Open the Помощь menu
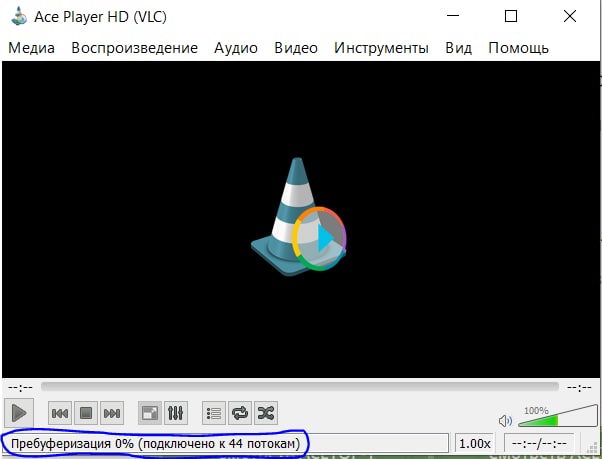602x459 pixels. (x=518, y=48)
